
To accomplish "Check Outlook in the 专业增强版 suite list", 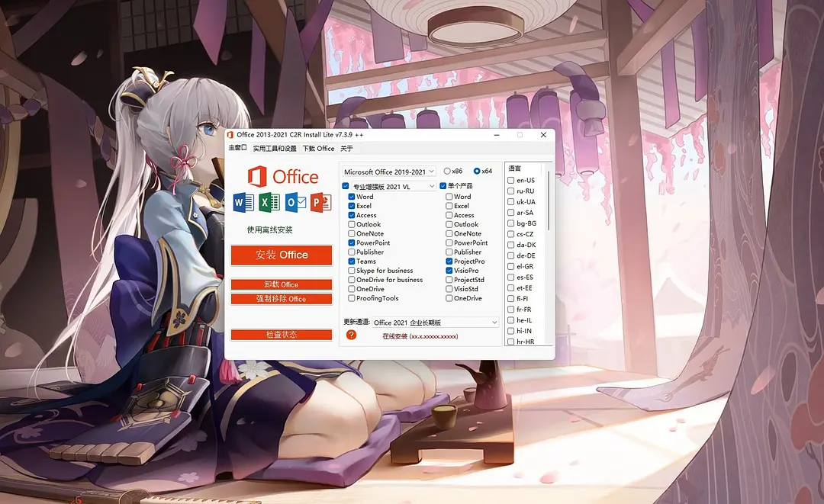I will (352, 225).
